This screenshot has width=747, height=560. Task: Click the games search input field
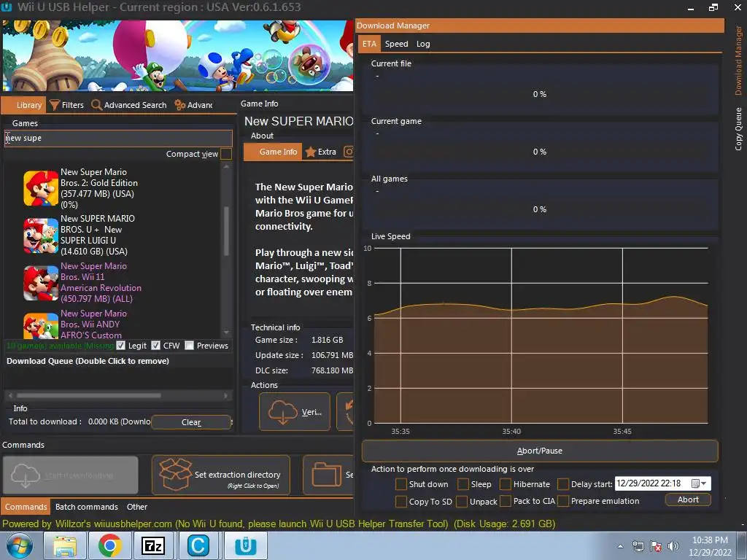[118, 138]
